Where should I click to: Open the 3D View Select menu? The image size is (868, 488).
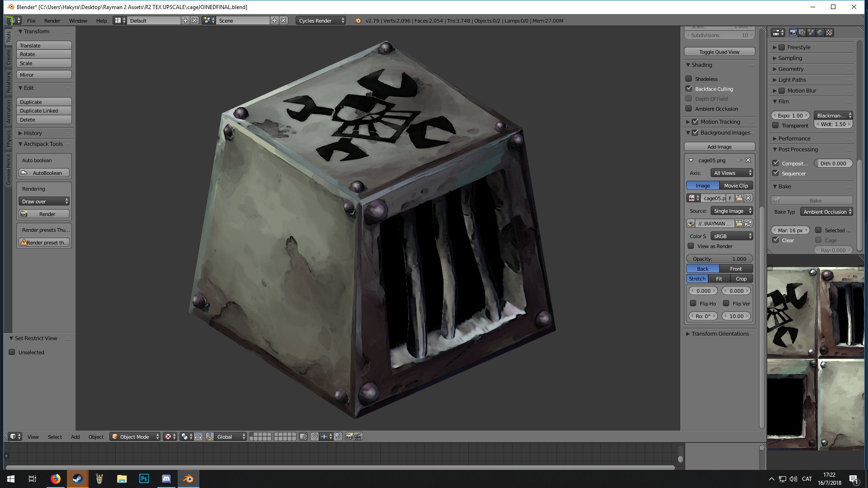pyautogui.click(x=55, y=436)
